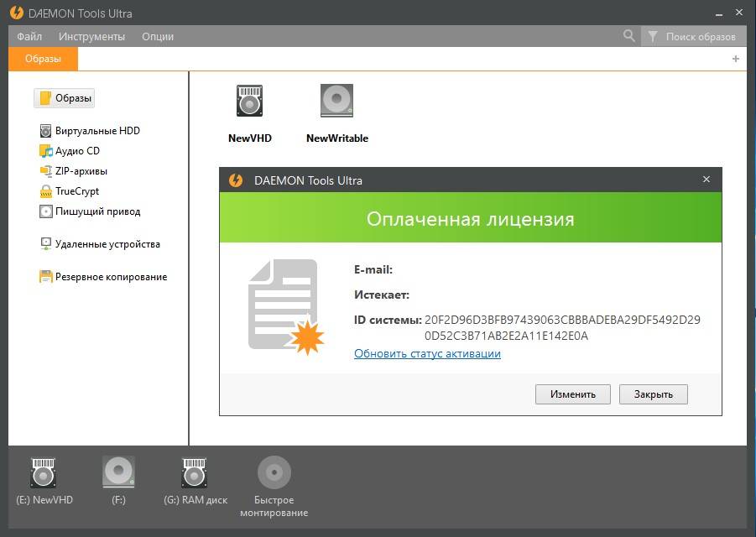
Task: Switch to the orange Образы tab
Action: tap(43, 59)
